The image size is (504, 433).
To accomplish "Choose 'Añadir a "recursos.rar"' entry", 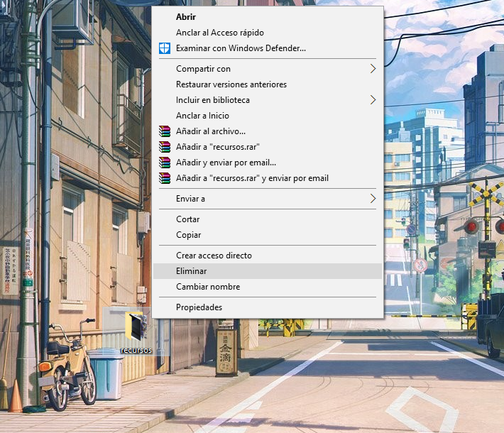I will point(268,147).
